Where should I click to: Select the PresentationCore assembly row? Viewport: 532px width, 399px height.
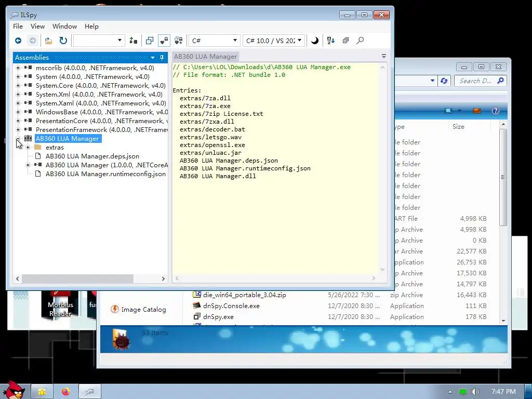tap(101, 121)
